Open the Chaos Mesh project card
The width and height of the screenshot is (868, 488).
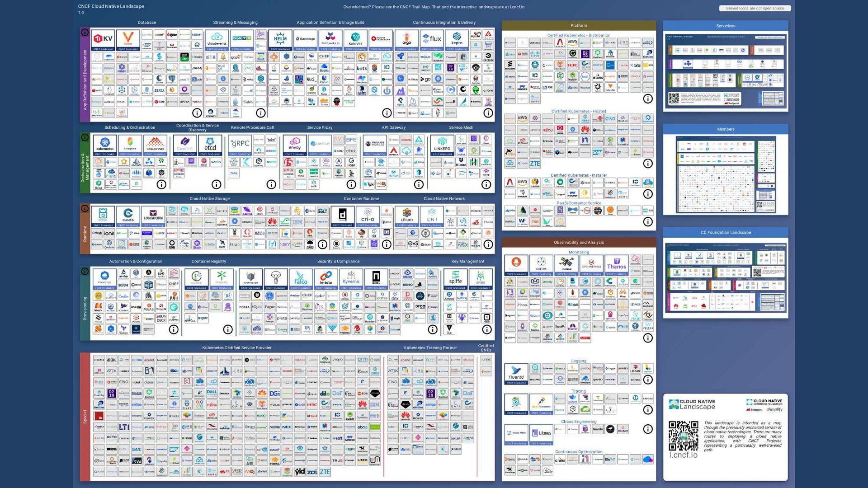tap(516, 434)
